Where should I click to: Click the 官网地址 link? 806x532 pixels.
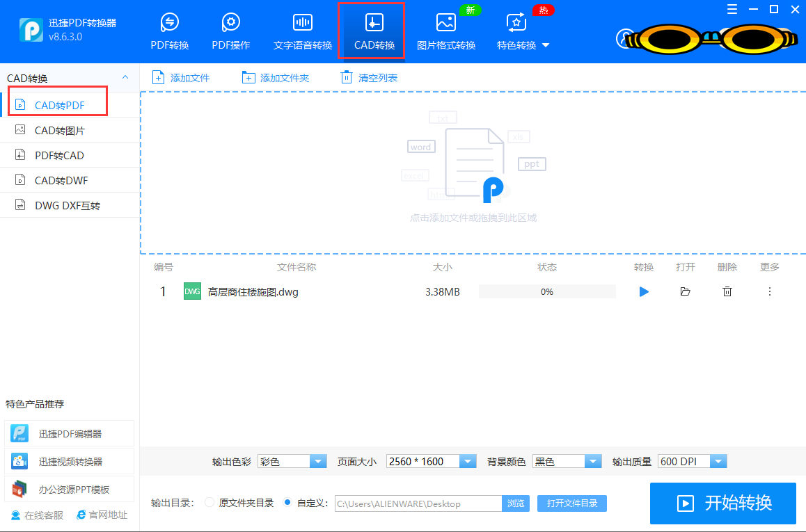coord(102,515)
